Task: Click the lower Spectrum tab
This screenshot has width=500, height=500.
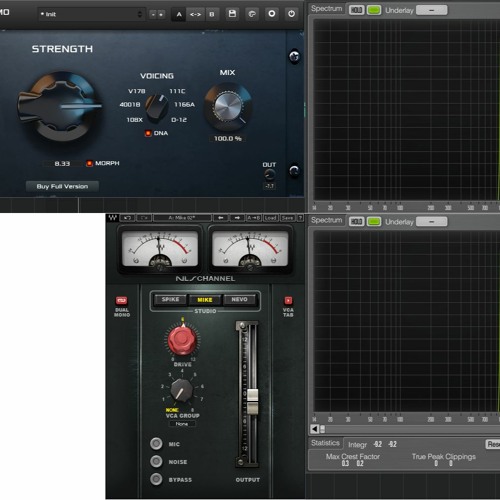Action: click(327, 220)
